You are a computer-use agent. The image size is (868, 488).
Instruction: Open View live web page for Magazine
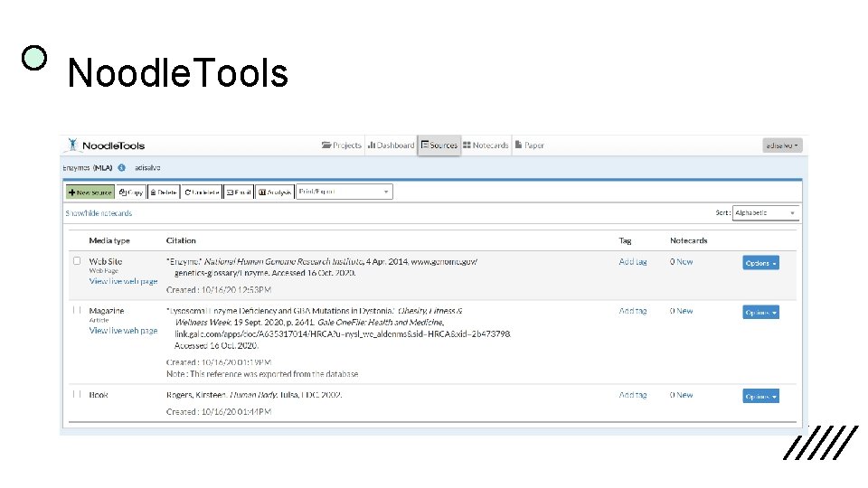(x=124, y=331)
